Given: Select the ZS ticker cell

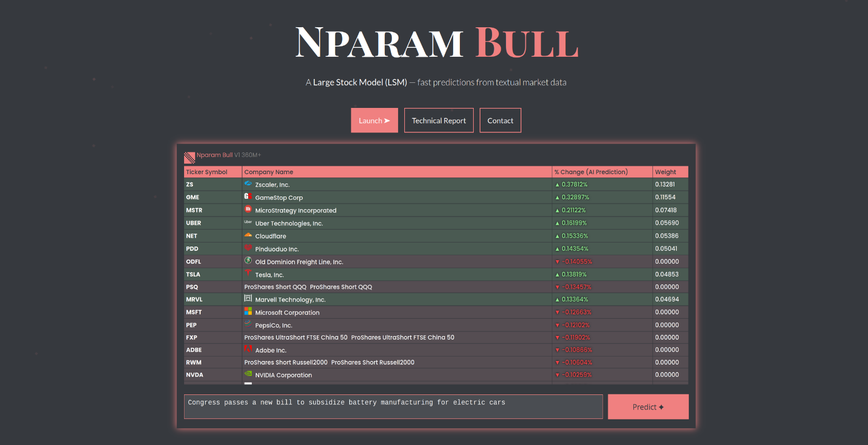Looking at the screenshot, I should tap(213, 184).
